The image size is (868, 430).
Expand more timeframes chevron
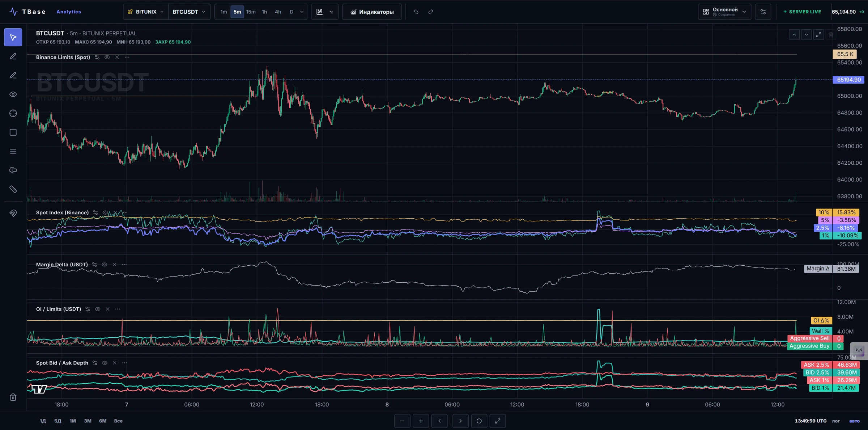click(x=302, y=12)
